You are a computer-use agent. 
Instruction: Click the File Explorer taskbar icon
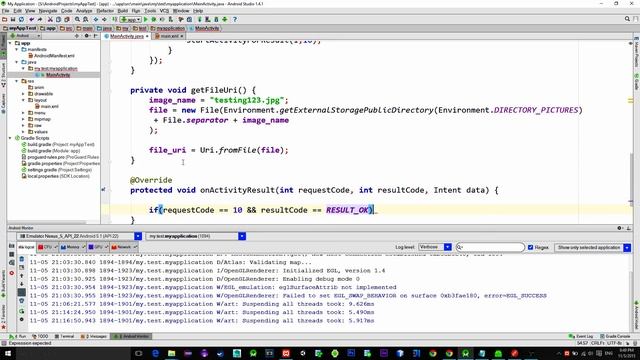[171, 353]
